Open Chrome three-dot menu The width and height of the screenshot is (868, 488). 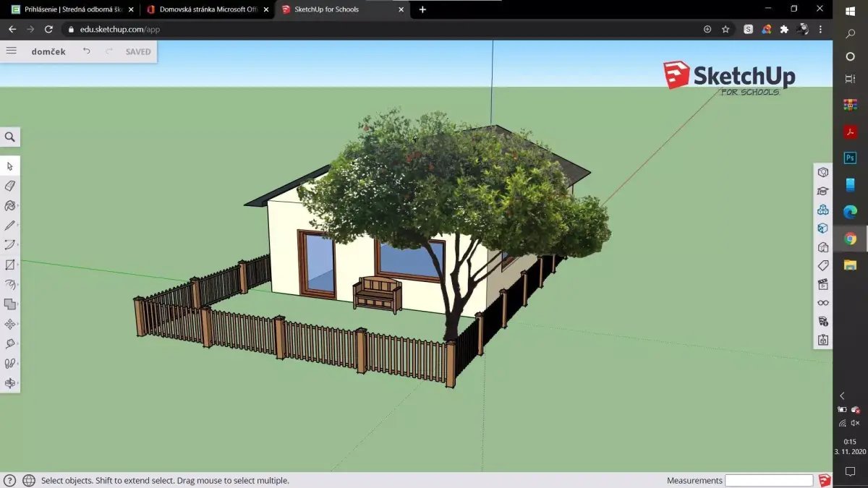pyautogui.click(x=820, y=30)
